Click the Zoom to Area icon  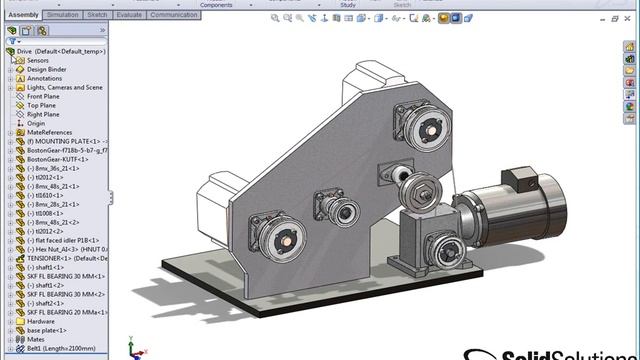click(287, 18)
